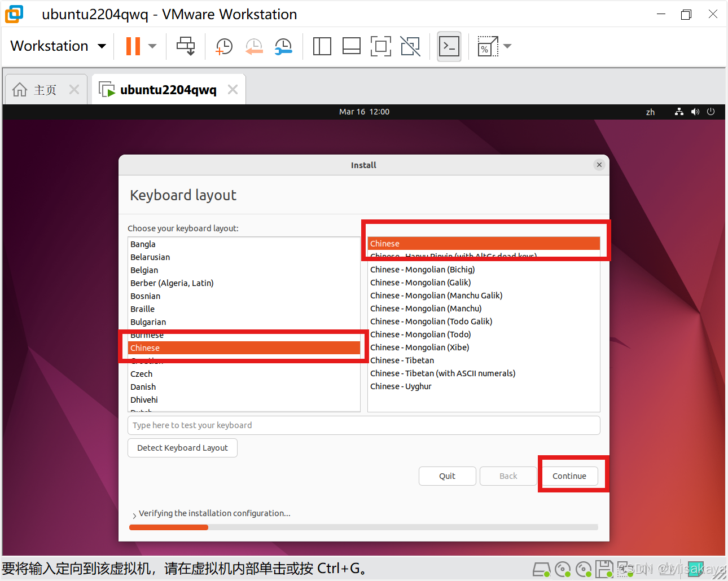Click the keyboard test input field
This screenshot has height=581, width=728.
364,425
